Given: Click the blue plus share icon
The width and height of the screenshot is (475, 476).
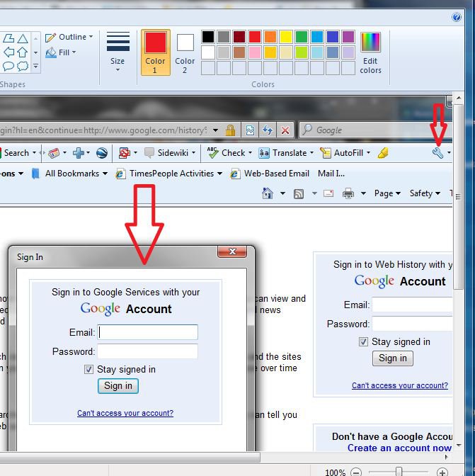Looking at the screenshot, I should coord(79,153).
